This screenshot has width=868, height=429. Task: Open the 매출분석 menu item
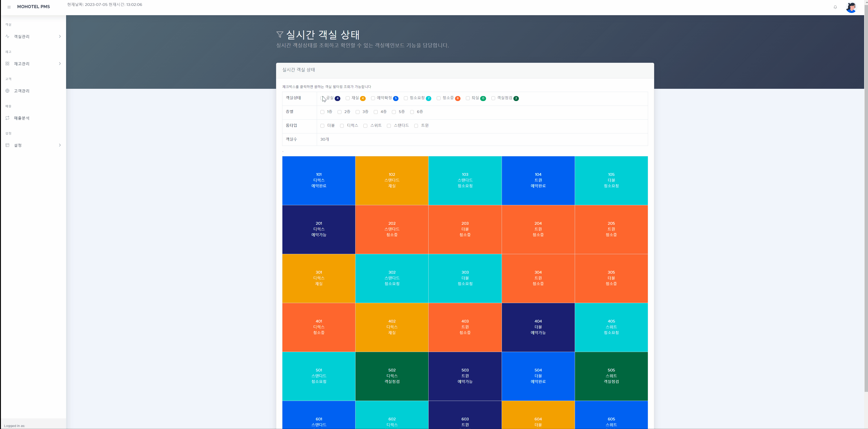[21, 118]
